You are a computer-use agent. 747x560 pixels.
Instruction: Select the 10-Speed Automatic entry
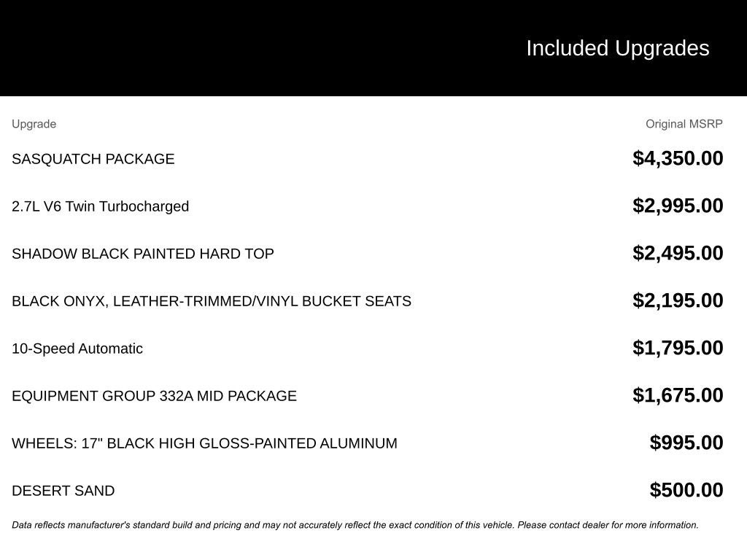[x=77, y=349]
